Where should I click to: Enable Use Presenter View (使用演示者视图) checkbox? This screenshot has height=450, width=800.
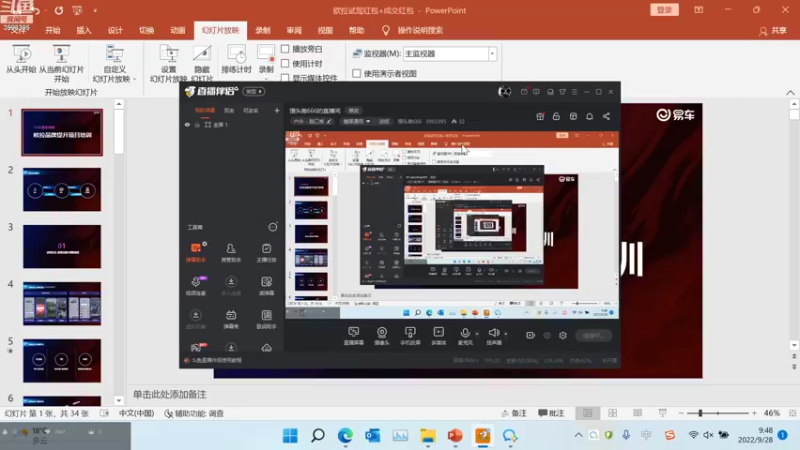click(357, 73)
